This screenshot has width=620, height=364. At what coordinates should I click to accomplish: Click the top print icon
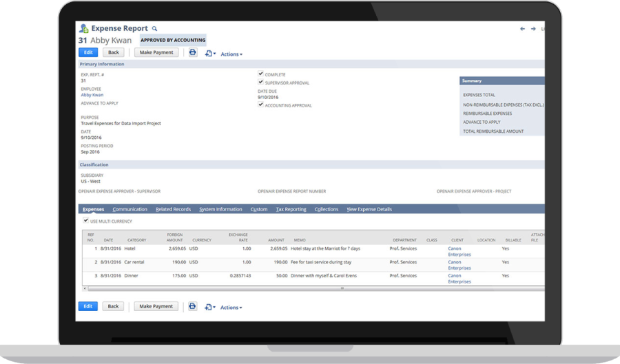[193, 52]
